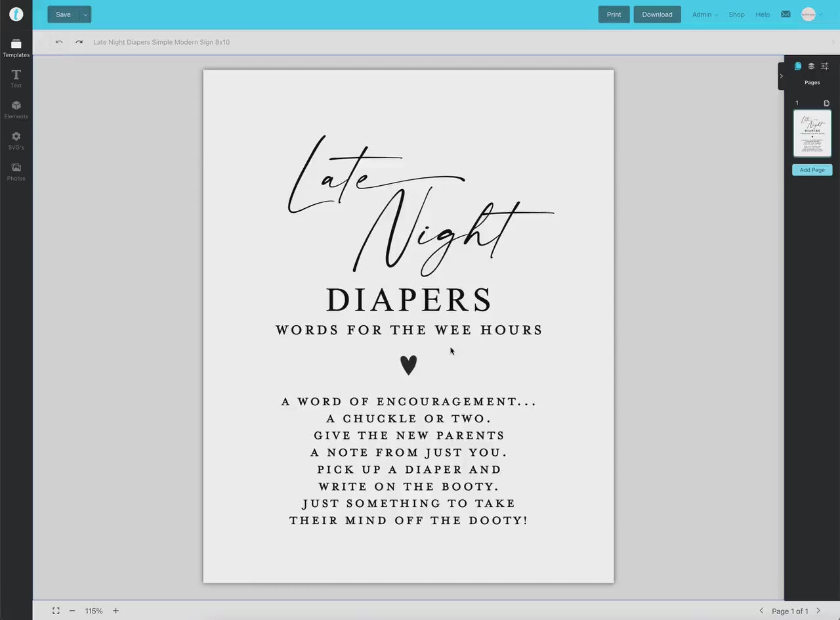Click the 115% zoom level value
The height and width of the screenshot is (620, 840).
click(x=94, y=611)
